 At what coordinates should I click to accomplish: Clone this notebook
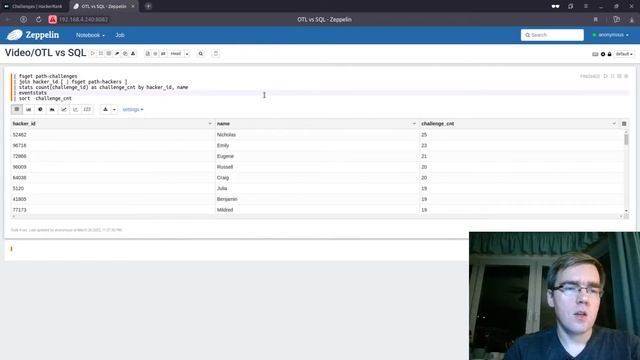[x=125, y=53]
